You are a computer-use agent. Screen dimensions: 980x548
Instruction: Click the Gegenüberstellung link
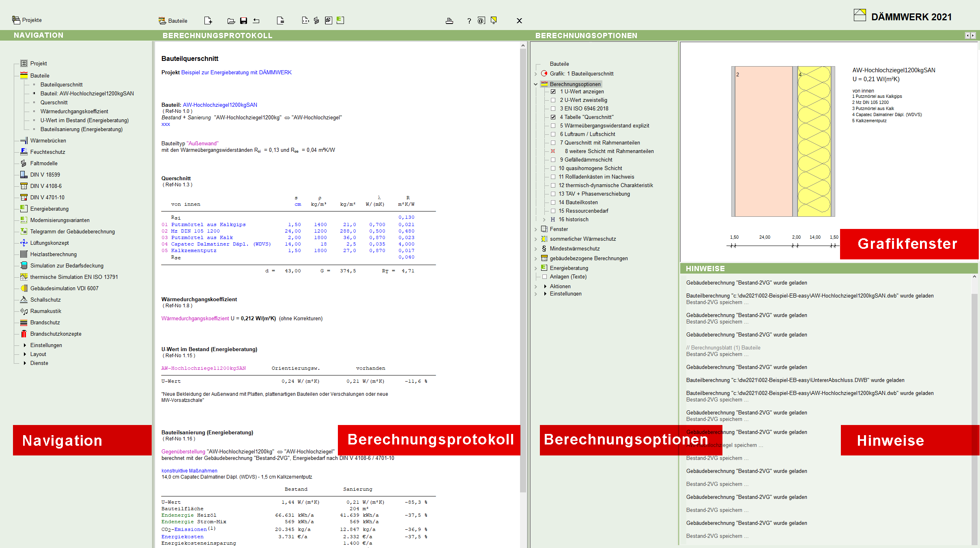[183, 451]
